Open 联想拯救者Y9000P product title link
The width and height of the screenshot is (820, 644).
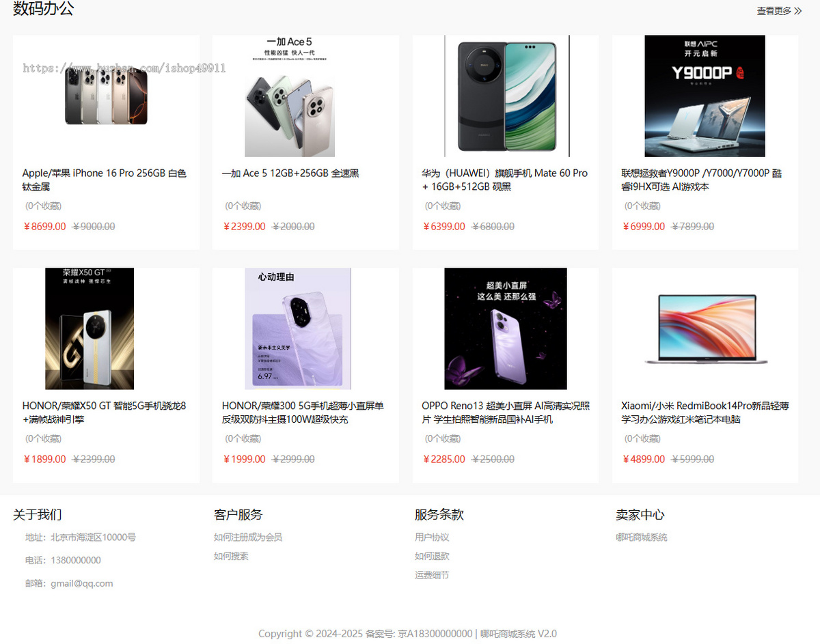coord(702,180)
